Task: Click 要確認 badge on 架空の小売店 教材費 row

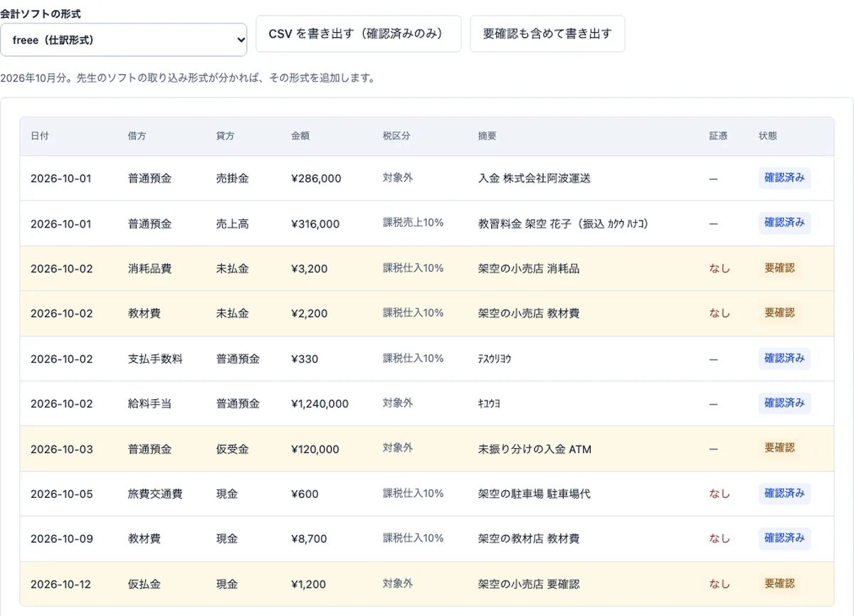Action: [x=780, y=313]
